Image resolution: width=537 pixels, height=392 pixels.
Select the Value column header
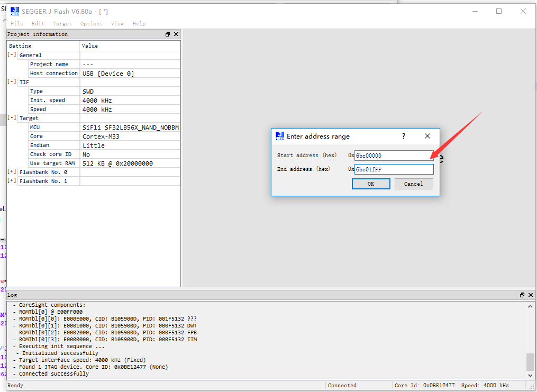[130, 46]
